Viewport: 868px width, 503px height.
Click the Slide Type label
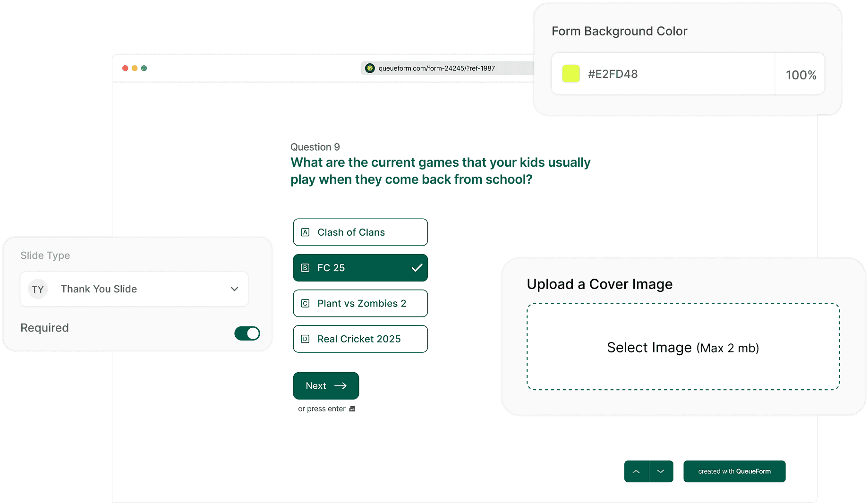click(45, 256)
